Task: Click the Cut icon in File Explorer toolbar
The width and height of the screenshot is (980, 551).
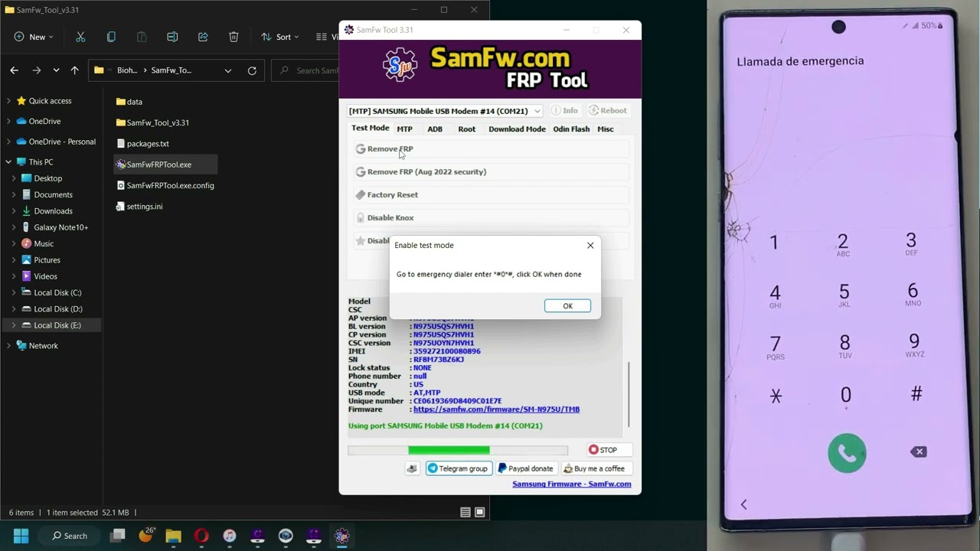Action: [80, 37]
